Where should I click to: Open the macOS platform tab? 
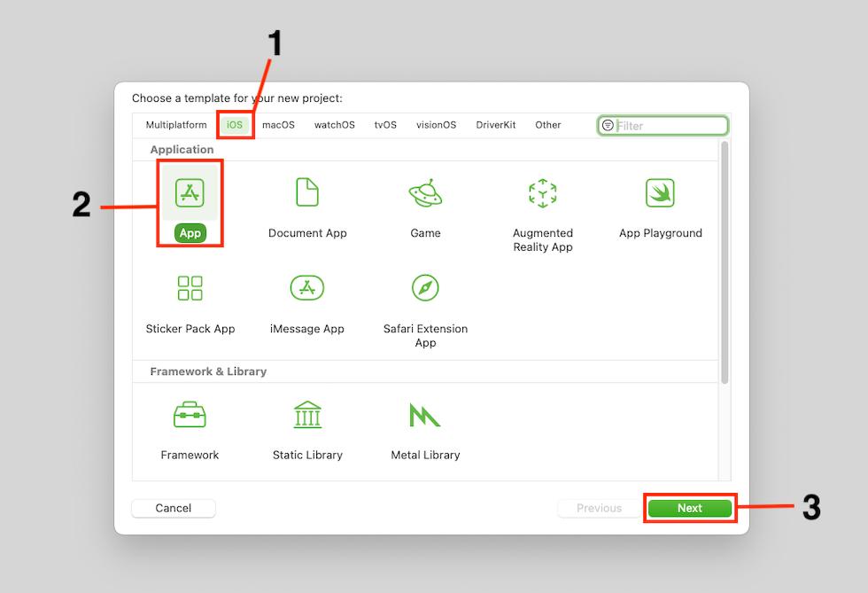pos(278,125)
